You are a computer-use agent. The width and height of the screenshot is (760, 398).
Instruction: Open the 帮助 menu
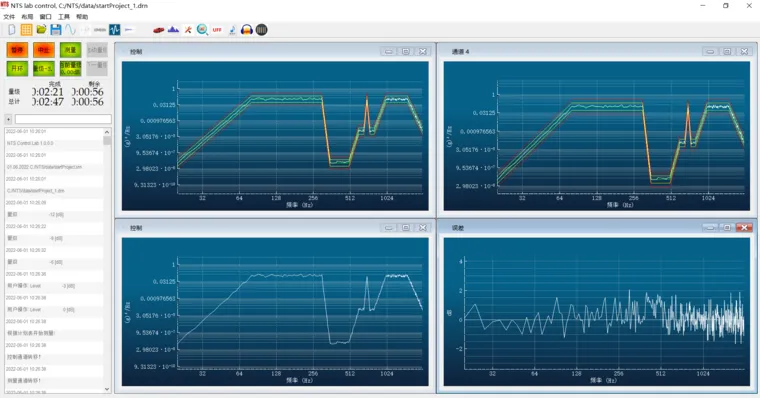tap(82, 17)
